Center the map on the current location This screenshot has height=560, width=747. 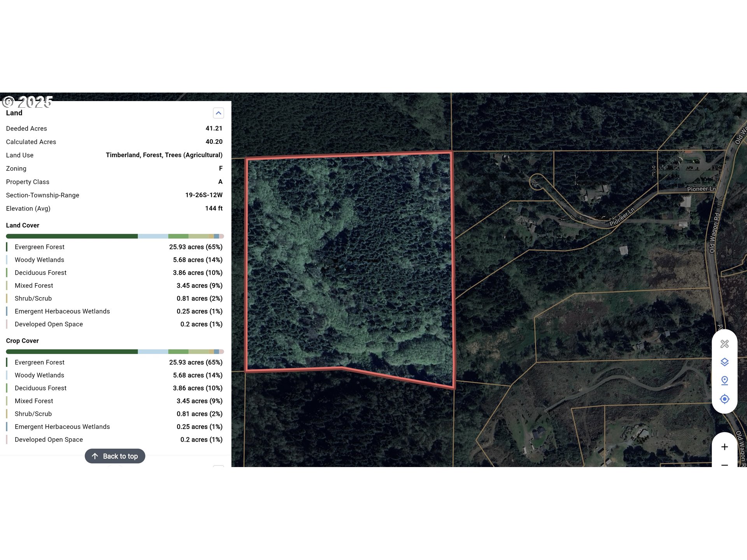coord(724,399)
